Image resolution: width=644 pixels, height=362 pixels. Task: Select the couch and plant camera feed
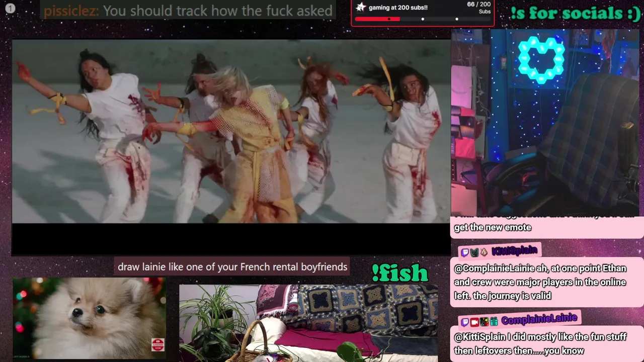(x=308, y=323)
